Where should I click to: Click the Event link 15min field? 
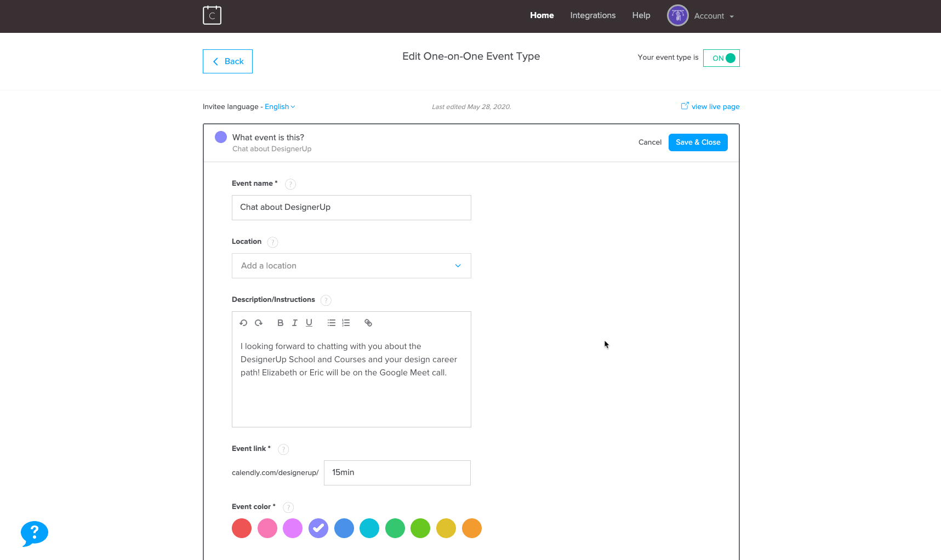point(397,473)
